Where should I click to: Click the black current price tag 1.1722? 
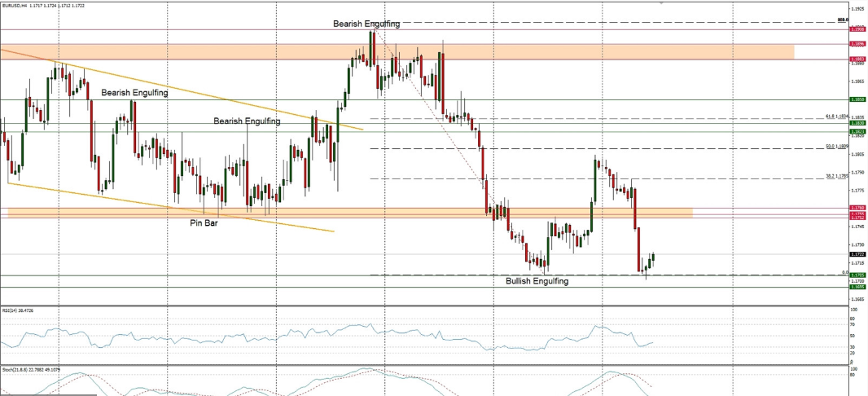tap(857, 254)
